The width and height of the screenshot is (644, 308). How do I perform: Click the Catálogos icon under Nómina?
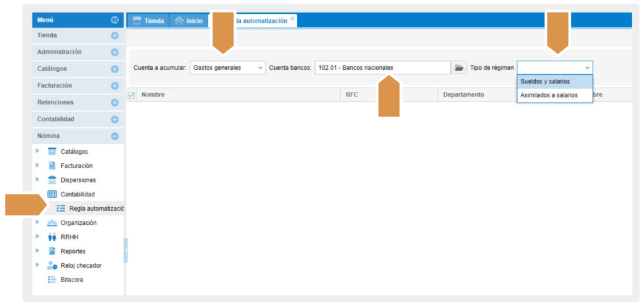tap(52, 152)
